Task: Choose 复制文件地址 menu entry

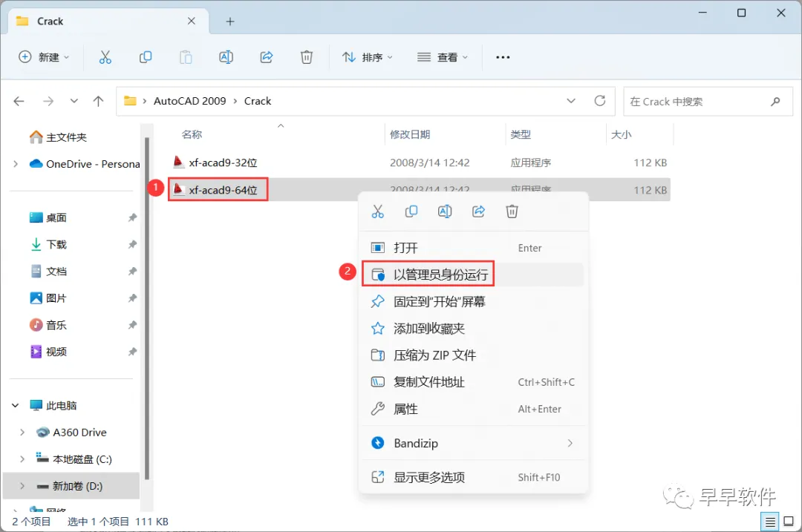Action: click(473, 382)
